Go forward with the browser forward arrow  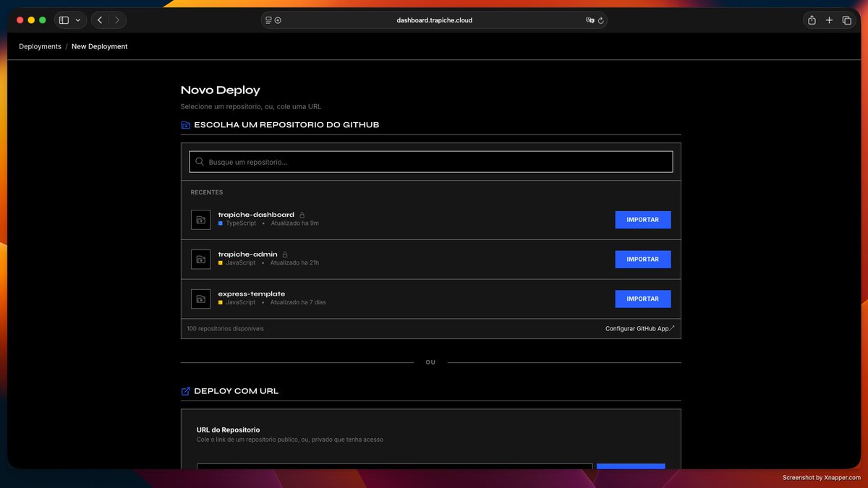pyautogui.click(x=117, y=20)
